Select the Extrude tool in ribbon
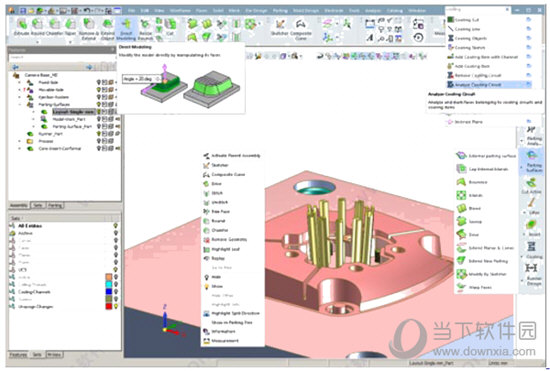 (21, 28)
